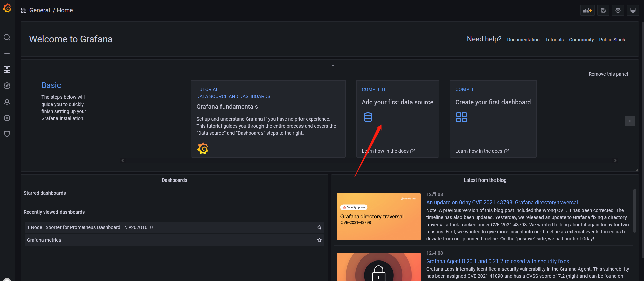Expand the panel title chevron dropdown
This screenshot has height=281, width=644.
point(333,66)
